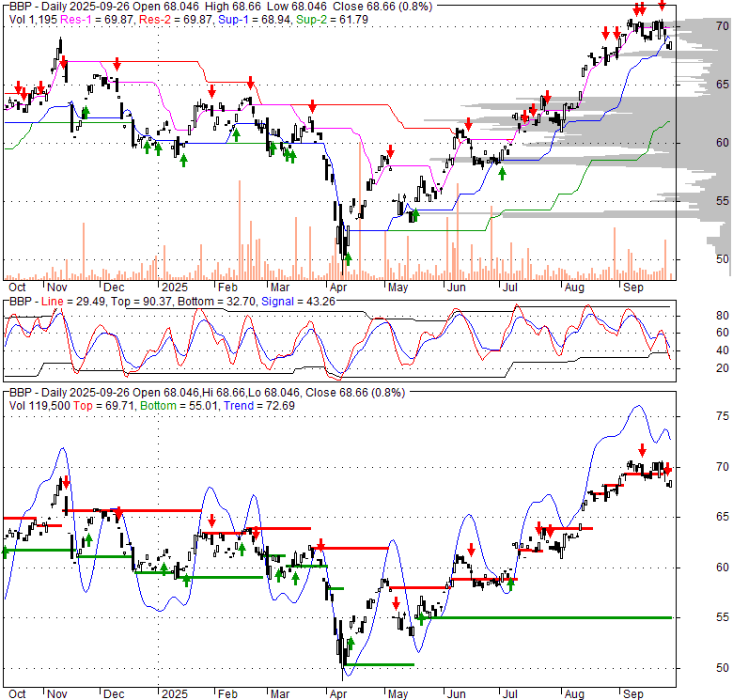Select the 2025 year label under top chart
Image resolution: width=733 pixels, height=700 pixels.
point(175,288)
